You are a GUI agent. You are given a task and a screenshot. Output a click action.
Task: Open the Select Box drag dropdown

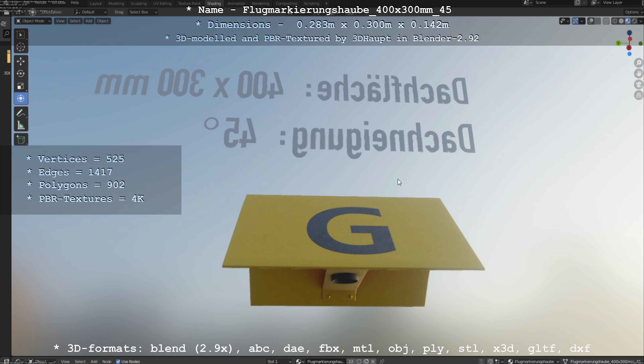click(143, 12)
